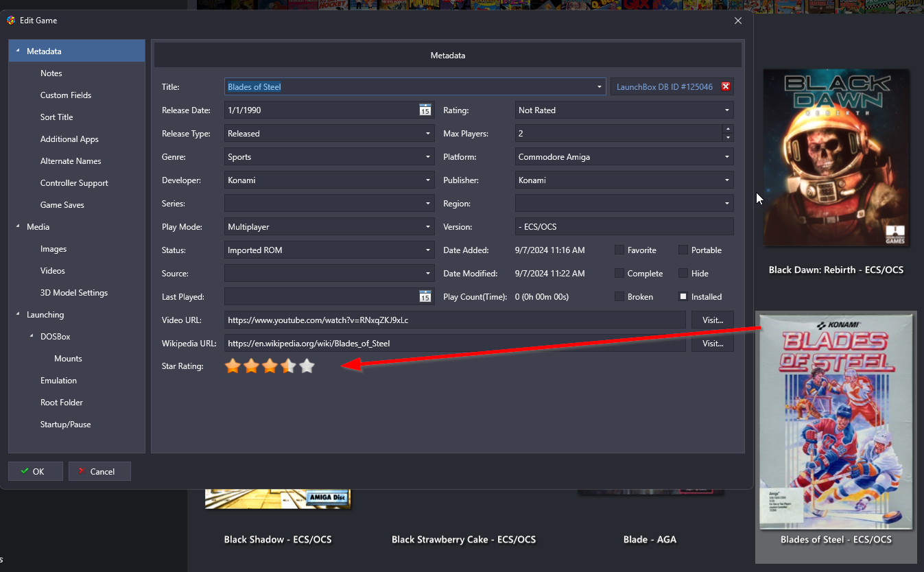Screen dimensions: 924x572
Task: Click the first rating star
Action: coord(233,366)
